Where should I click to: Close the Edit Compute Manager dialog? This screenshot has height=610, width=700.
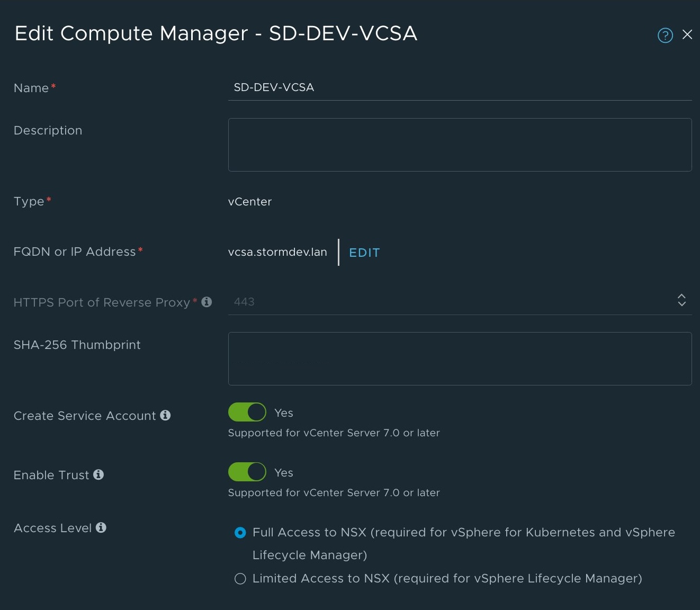[687, 34]
